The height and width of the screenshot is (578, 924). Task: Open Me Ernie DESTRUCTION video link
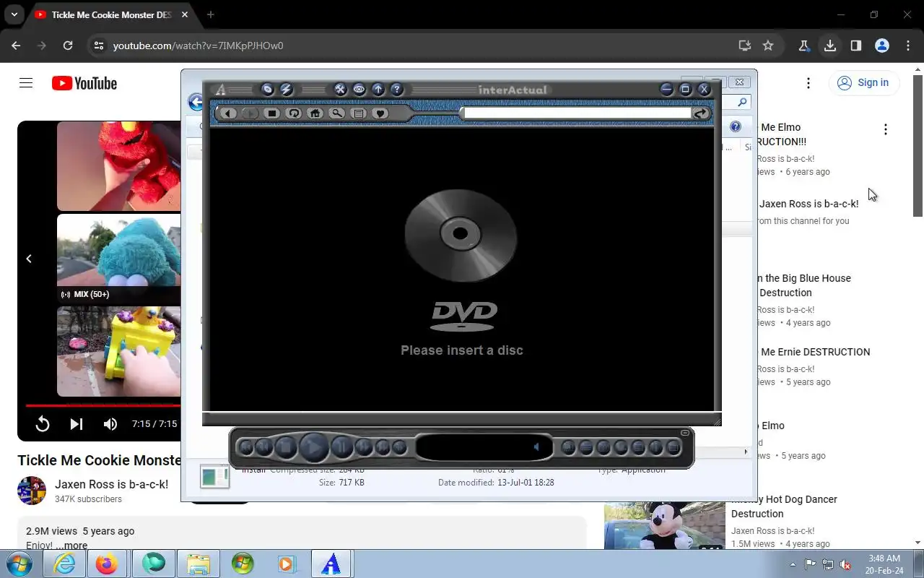[815, 352]
